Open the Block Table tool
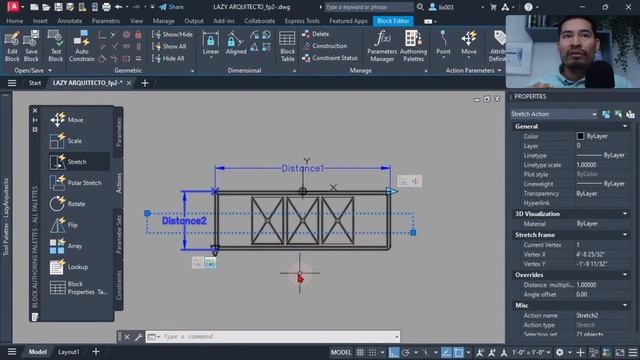Screen dimensions: 640x360 tap(287, 46)
